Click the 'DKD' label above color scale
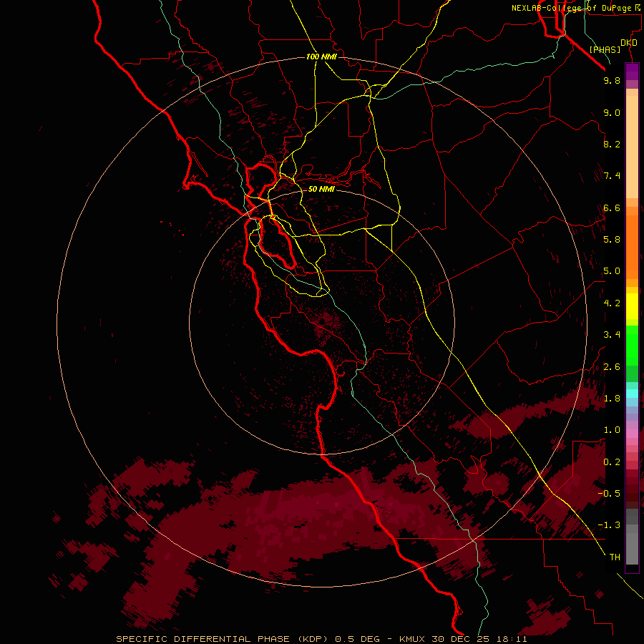Viewport: 644px width, 644px height. coord(628,43)
